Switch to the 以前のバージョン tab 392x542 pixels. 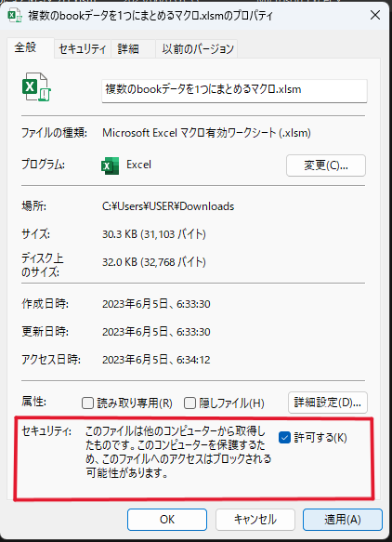click(198, 48)
